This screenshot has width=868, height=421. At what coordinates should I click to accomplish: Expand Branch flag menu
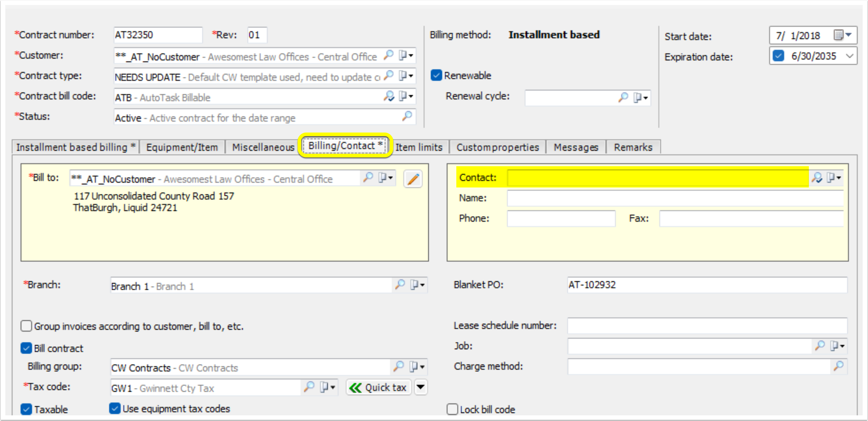(x=417, y=285)
